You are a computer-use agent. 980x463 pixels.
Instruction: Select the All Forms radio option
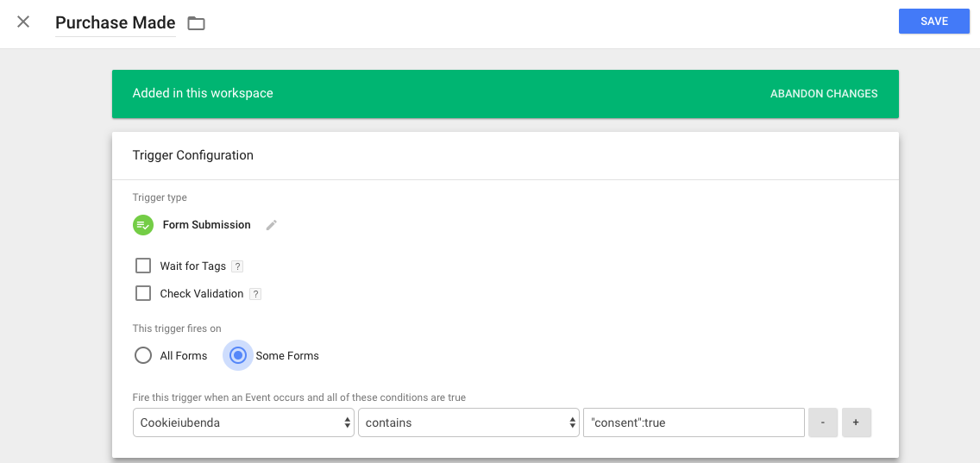point(143,355)
